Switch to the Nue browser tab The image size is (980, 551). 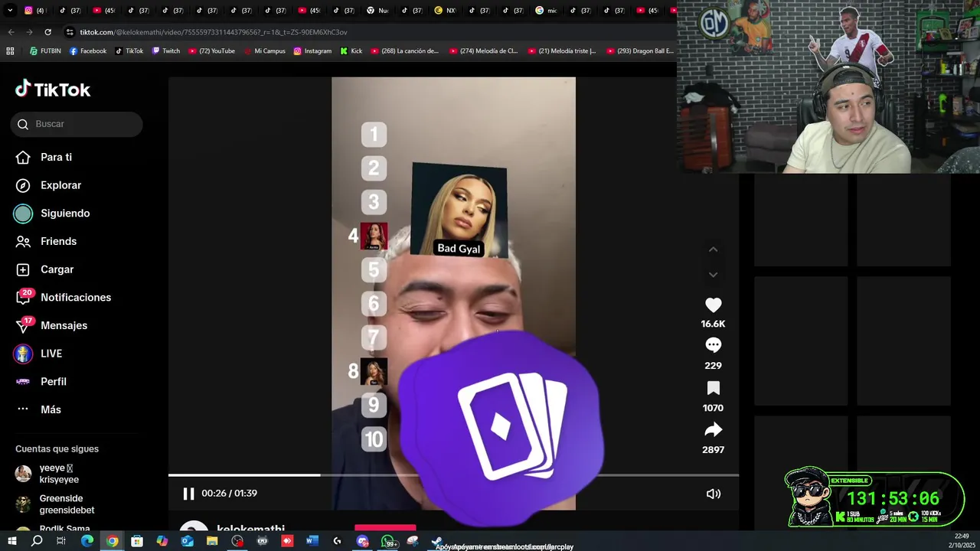(378, 11)
